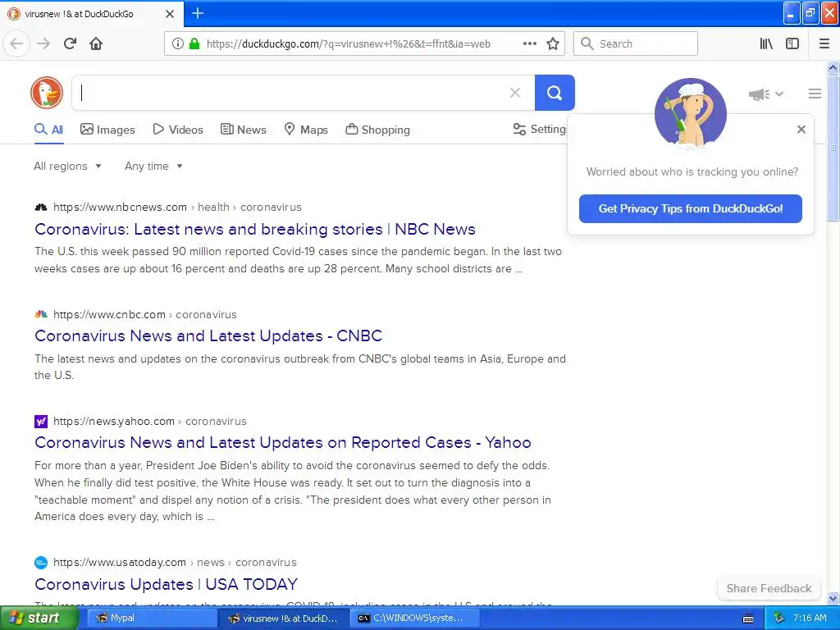Switch to Images results
840x630 pixels.
pyautogui.click(x=107, y=130)
